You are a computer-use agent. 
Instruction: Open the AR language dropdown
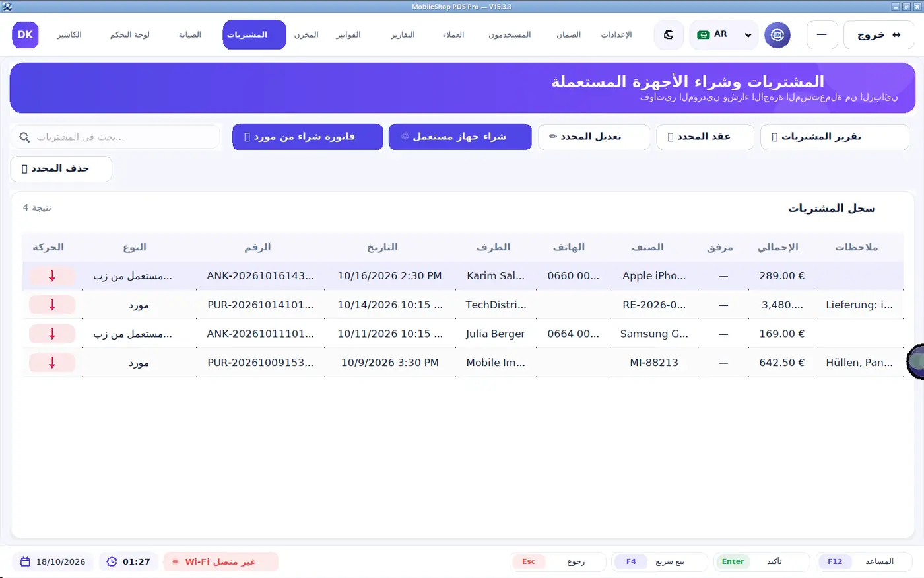[x=724, y=35]
